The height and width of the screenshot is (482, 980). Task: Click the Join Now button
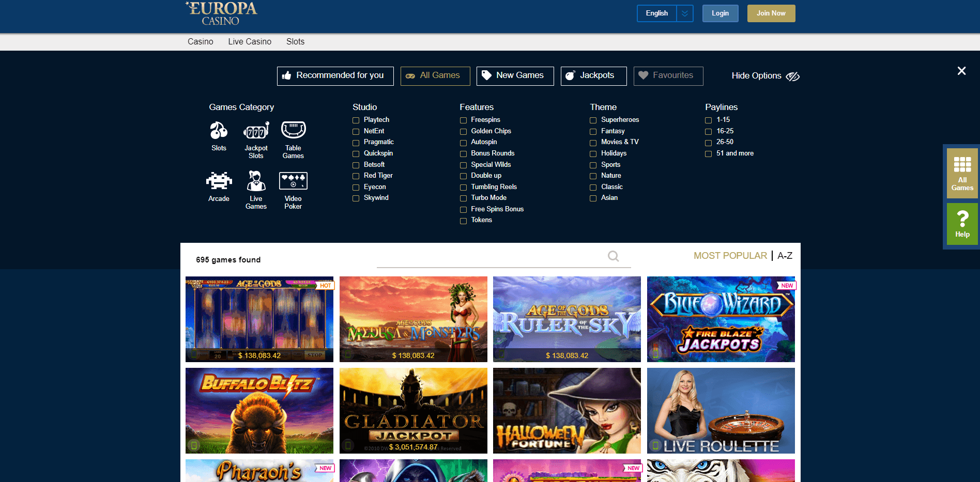coord(771,13)
